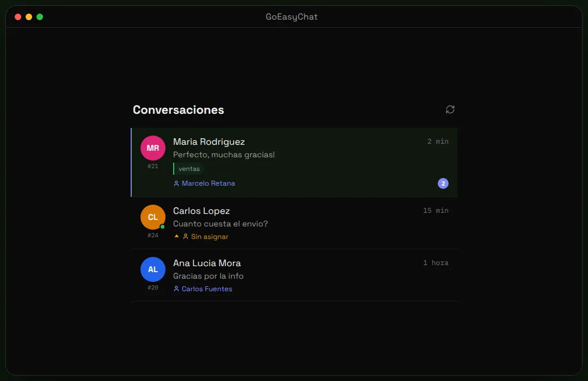588x381 pixels.
Task: Click the ticket number #21
Action: pyautogui.click(x=152, y=166)
